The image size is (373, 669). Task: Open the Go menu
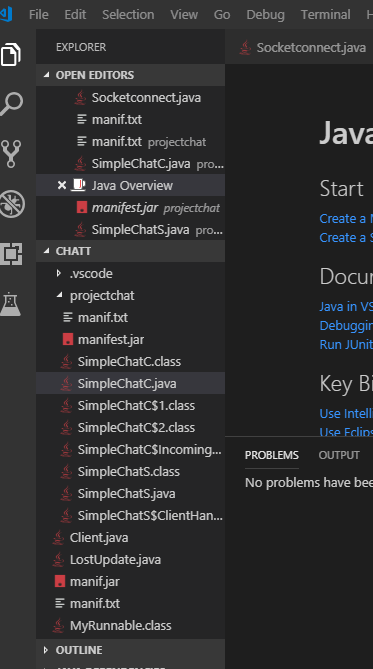(x=222, y=15)
